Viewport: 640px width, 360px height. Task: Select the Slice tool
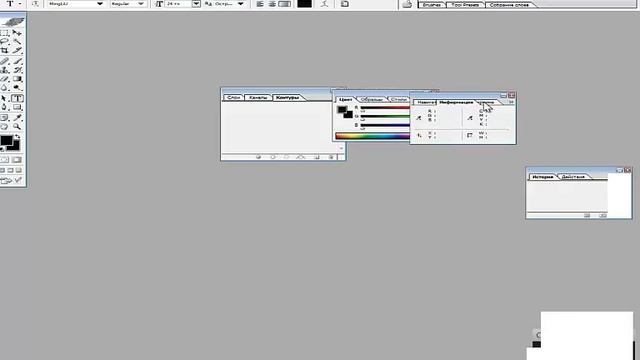coord(17,51)
